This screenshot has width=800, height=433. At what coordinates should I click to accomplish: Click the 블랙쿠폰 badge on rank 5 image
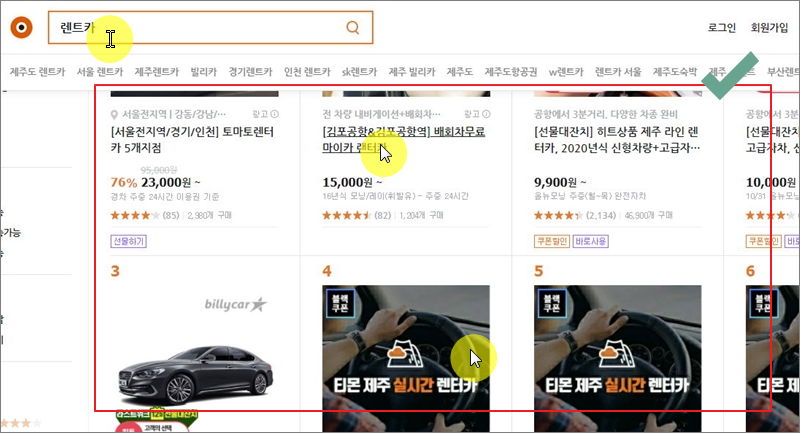pyautogui.click(x=551, y=303)
